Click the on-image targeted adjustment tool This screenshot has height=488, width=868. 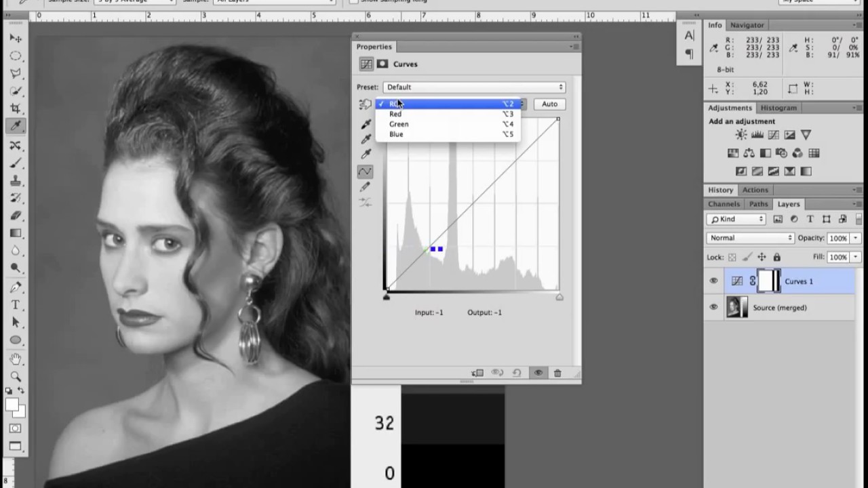365,104
